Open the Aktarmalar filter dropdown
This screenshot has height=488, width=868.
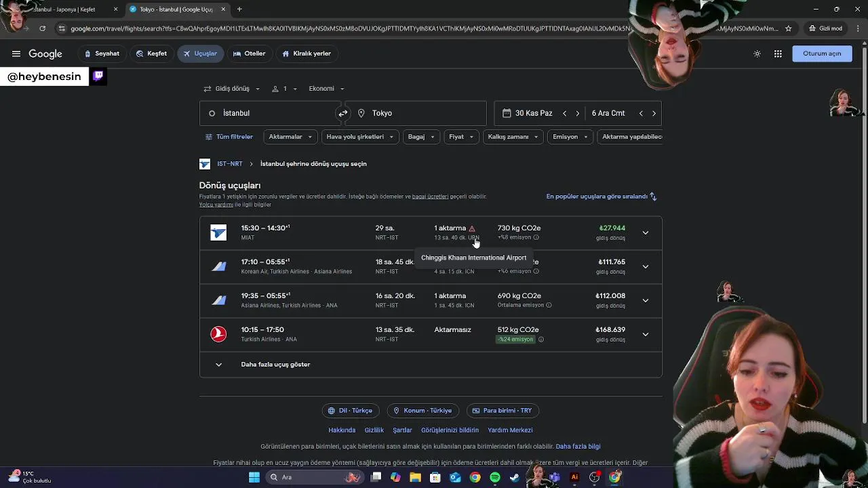[290, 137]
